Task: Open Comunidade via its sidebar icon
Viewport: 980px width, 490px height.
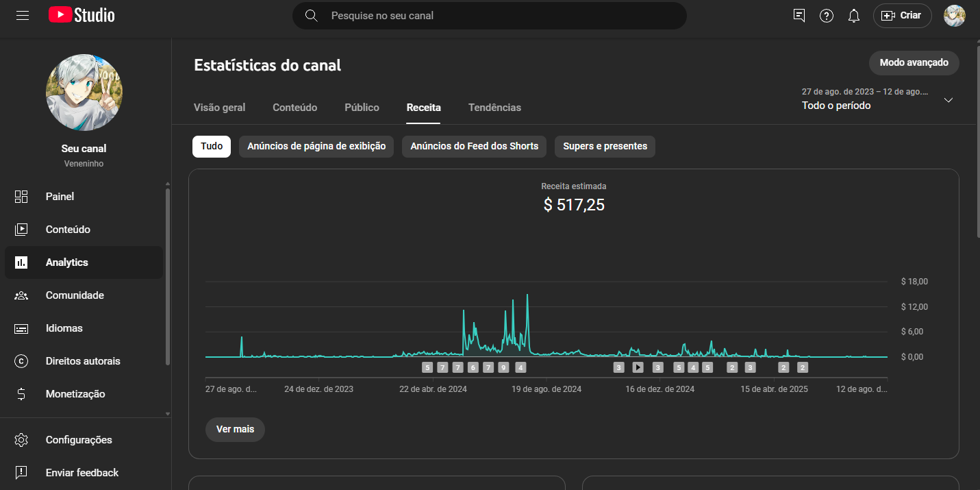Action: coord(21,295)
